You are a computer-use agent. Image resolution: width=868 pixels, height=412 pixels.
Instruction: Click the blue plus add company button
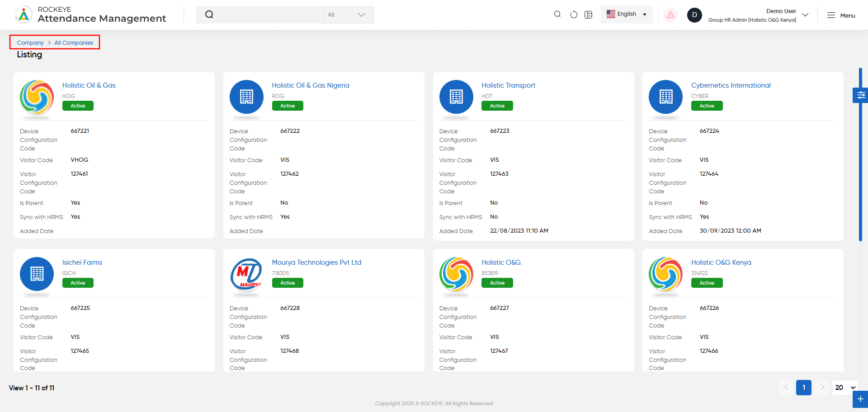pos(860,399)
